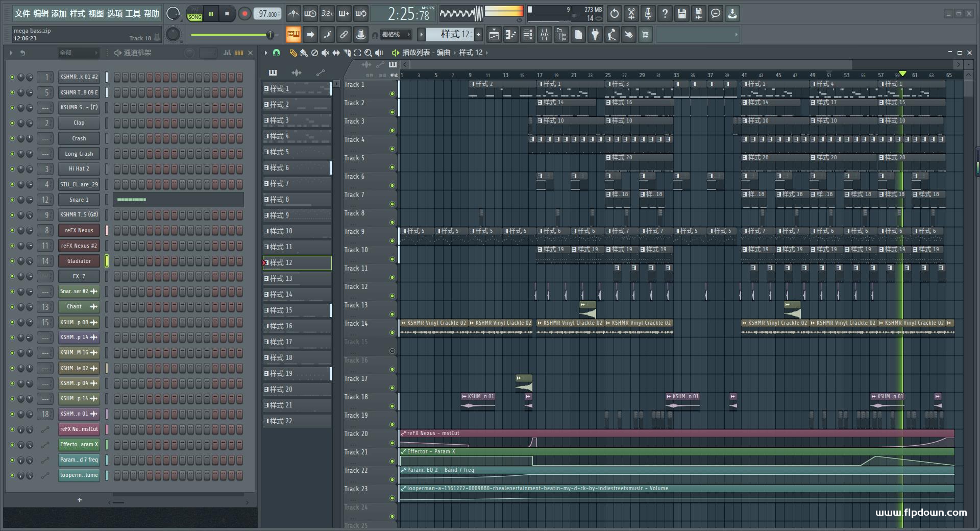
Task: Toggle typing keyboard to piano icon
Action: tap(293, 35)
